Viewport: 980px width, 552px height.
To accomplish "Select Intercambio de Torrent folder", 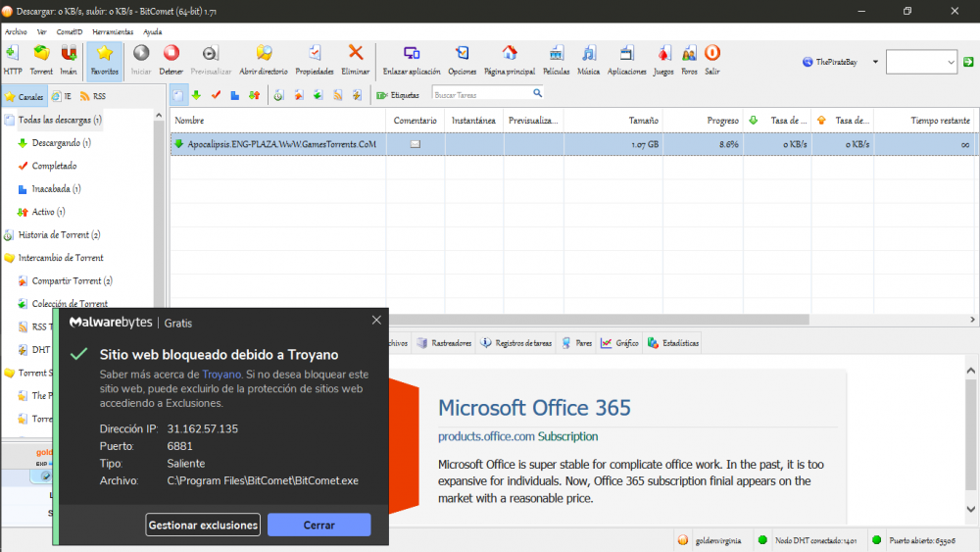I will coord(61,258).
